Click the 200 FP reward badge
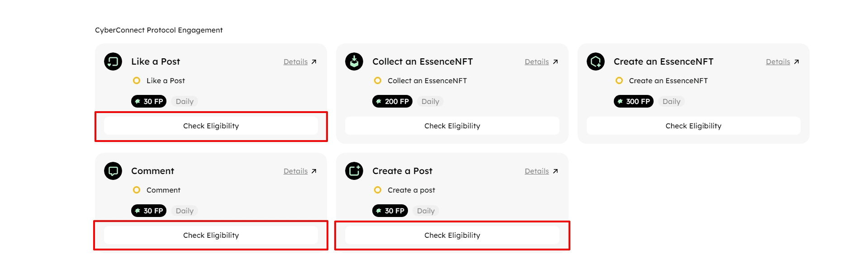The height and width of the screenshot is (278, 868). [392, 101]
